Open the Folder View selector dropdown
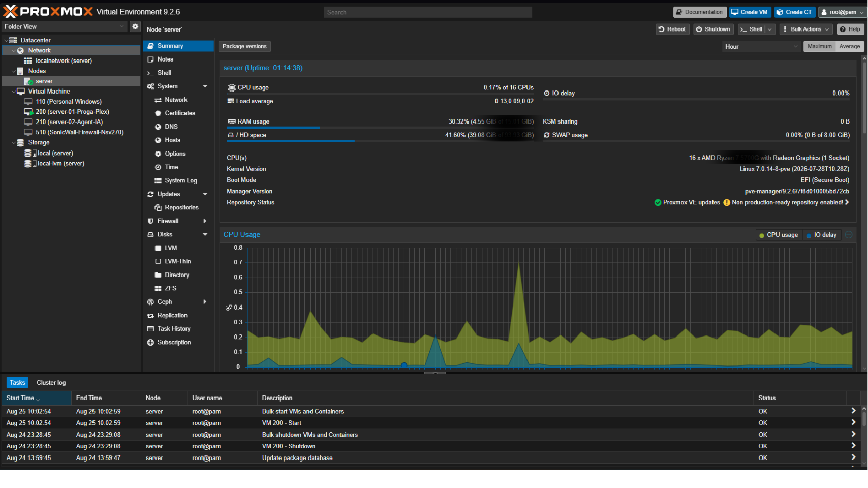The width and height of the screenshot is (868, 488). pos(121,26)
